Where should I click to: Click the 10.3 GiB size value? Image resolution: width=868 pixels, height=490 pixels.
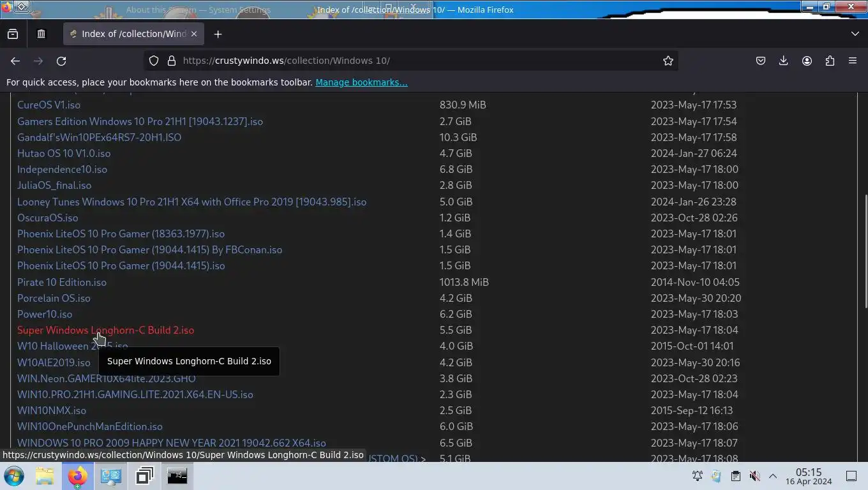tap(458, 137)
